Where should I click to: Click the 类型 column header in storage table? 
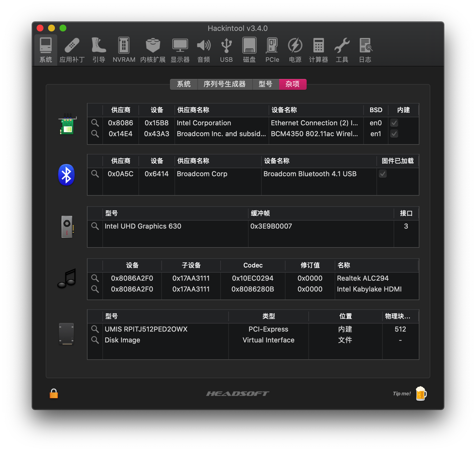269,316
